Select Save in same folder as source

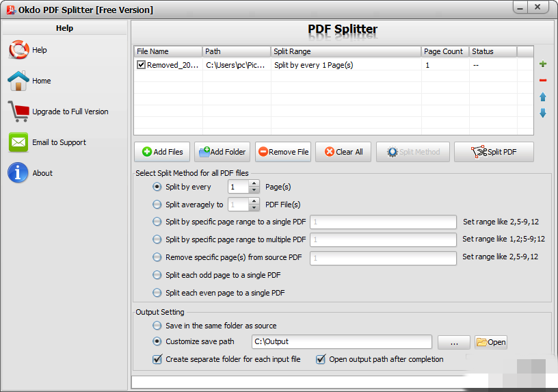click(157, 326)
